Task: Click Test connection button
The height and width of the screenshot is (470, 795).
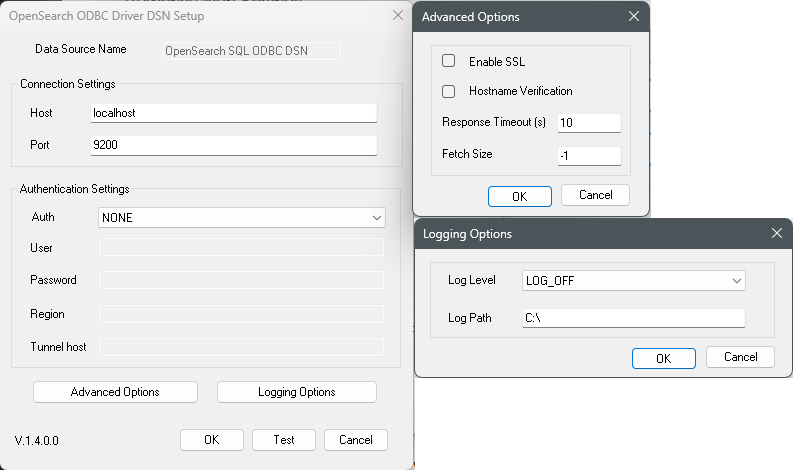Action: tap(284, 440)
